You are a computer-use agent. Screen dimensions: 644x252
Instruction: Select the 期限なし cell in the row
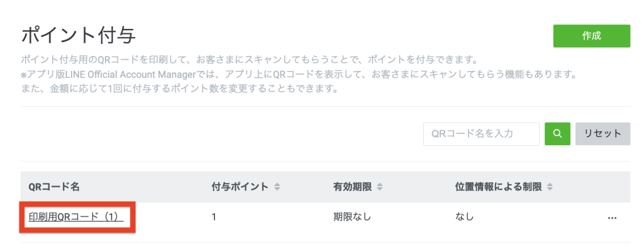point(352,217)
